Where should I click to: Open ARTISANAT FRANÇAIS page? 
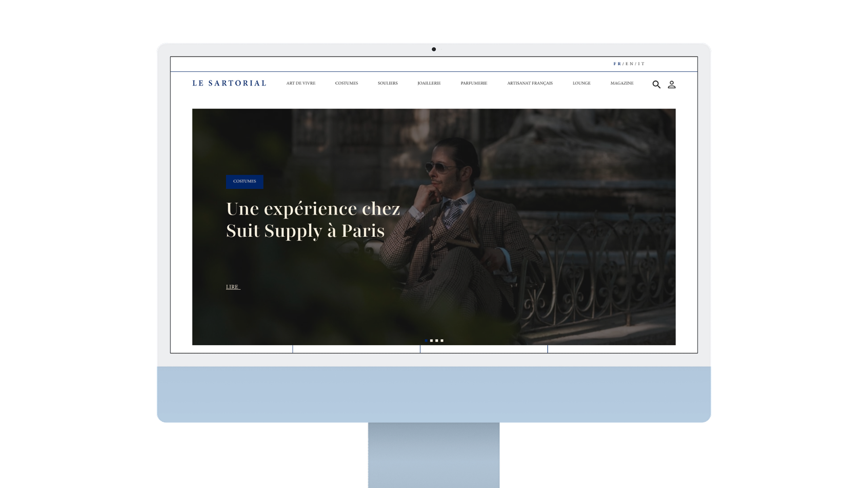pos(530,83)
